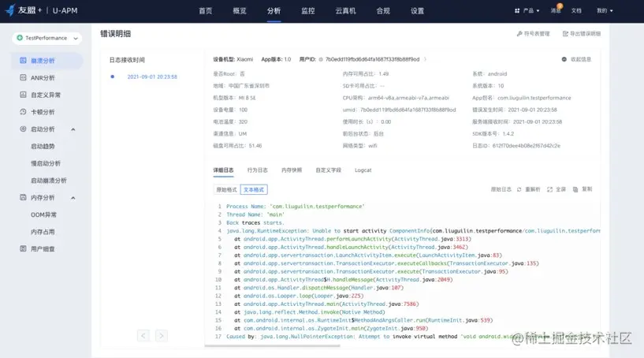Viewport: 644px width, 358px height.
Task: Click the 友盟+ U-APM logo
Action: point(41,10)
